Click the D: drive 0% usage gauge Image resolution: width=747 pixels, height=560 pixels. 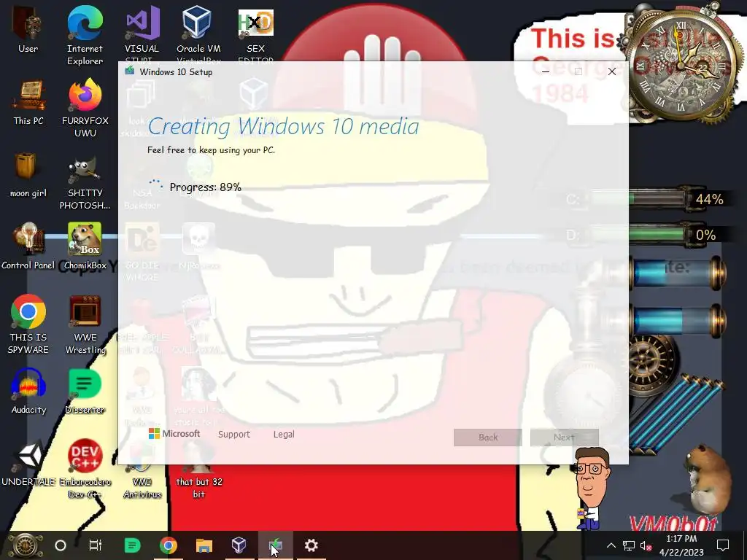click(x=646, y=236)
